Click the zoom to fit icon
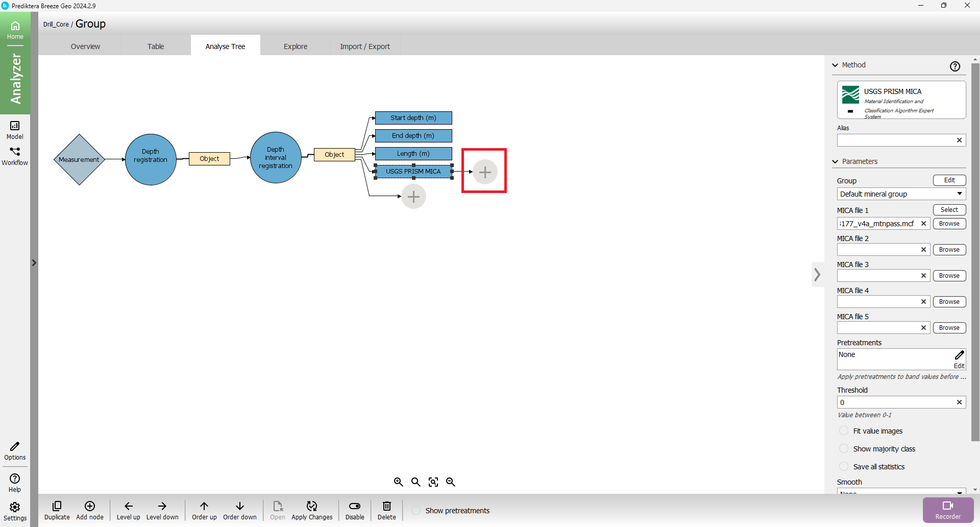Image resolution: width=980 pixels, height=527 pixels. 433,482
